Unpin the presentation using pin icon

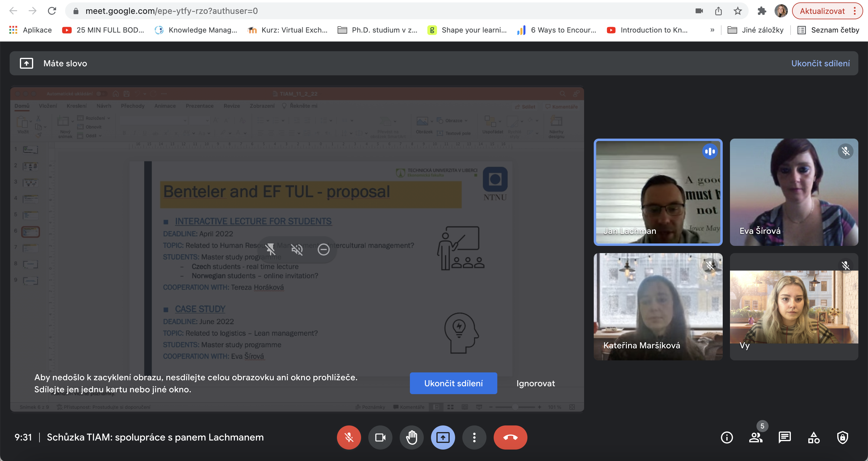tap(270, 249)
